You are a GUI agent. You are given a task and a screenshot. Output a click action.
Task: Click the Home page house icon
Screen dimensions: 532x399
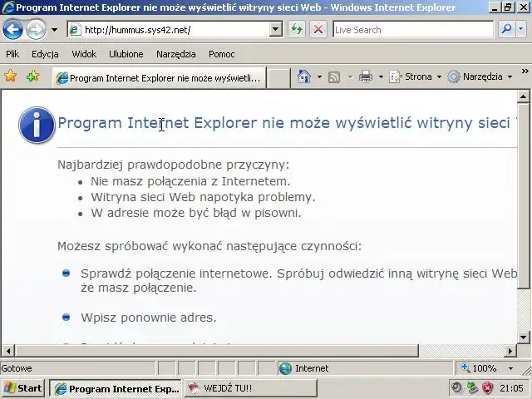pyautogui.click(x=304, y=76)
